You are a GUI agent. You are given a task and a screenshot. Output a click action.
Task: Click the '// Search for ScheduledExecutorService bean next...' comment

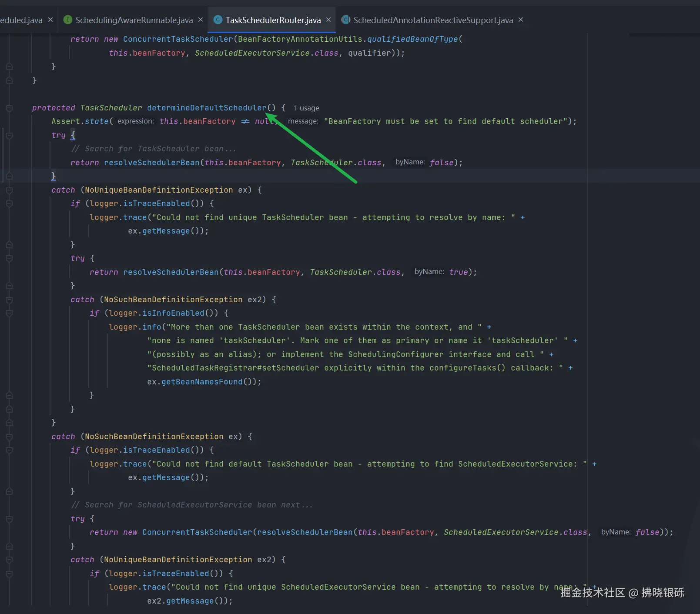[x=192, y=505]
